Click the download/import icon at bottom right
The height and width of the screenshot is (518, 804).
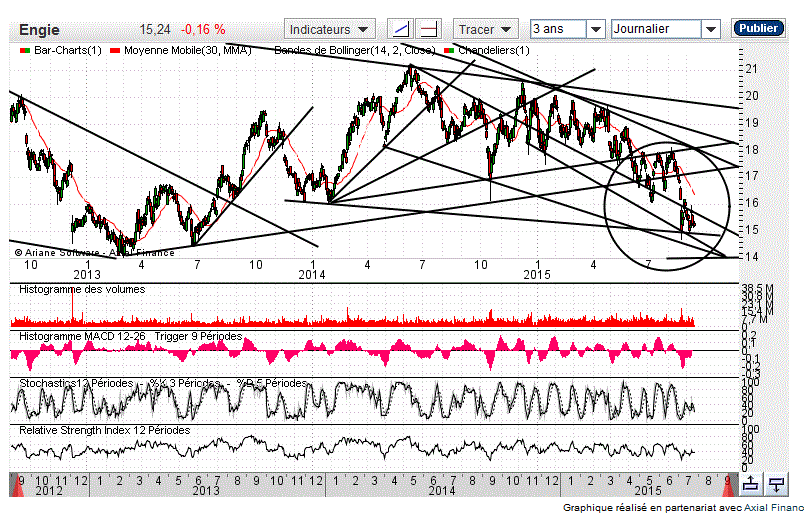coord(777,484)
